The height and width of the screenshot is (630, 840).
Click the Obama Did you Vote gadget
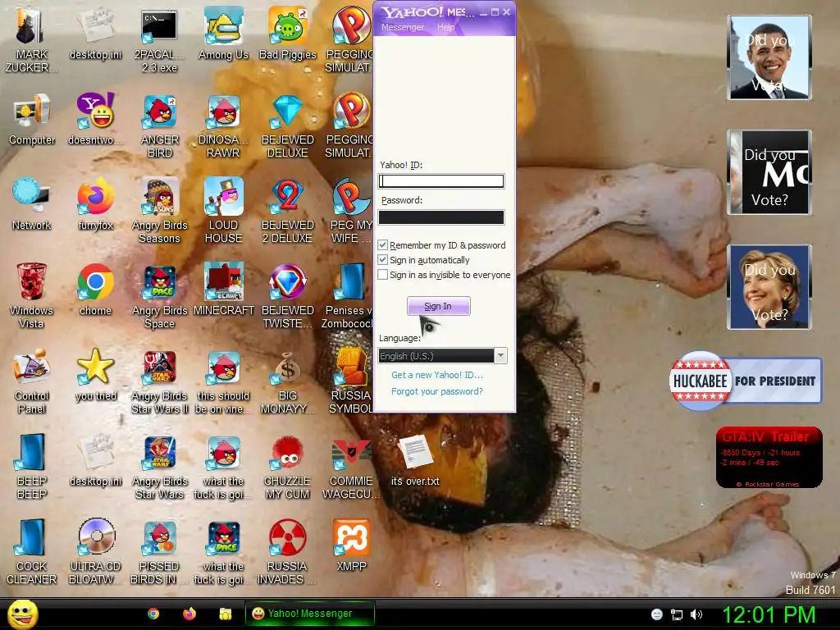[x=769, y=57]
